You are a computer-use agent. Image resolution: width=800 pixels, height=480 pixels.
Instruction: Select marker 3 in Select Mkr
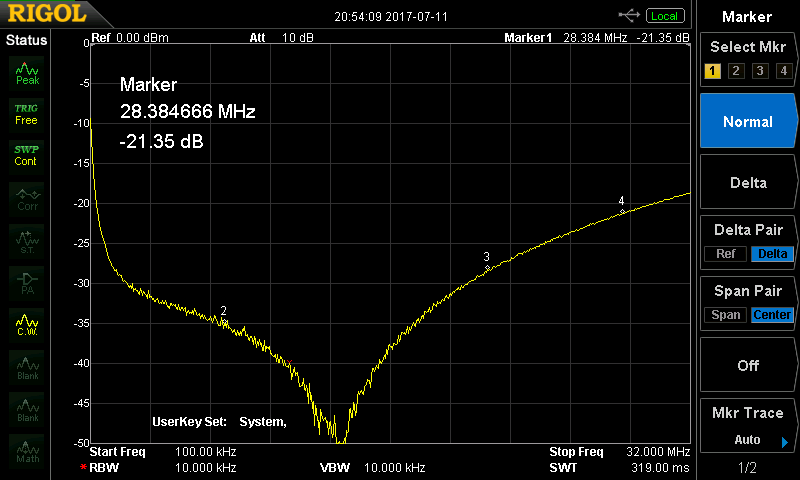(x=760, y=71)
